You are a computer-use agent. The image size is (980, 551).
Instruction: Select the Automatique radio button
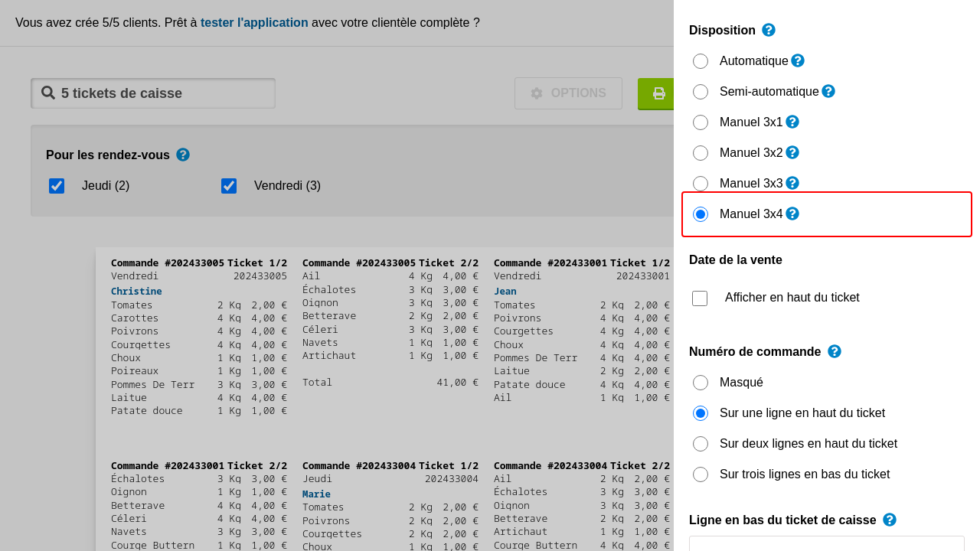coord(701,61)
